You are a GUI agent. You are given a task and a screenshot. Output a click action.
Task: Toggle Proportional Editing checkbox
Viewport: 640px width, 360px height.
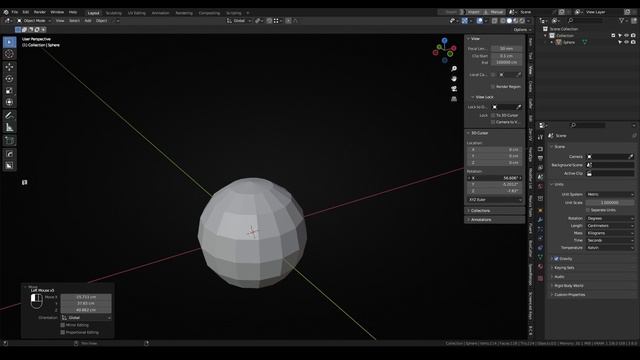tap(62, 332)
